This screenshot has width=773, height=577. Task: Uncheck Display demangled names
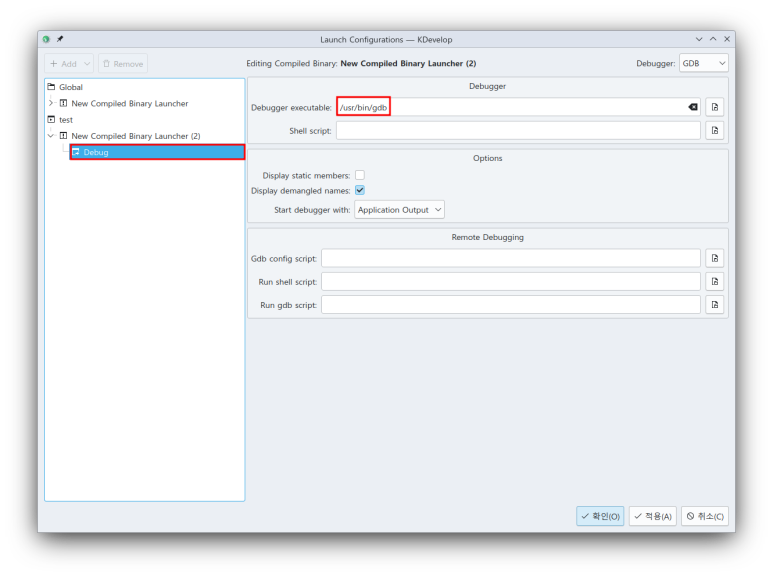pos(360,190)
